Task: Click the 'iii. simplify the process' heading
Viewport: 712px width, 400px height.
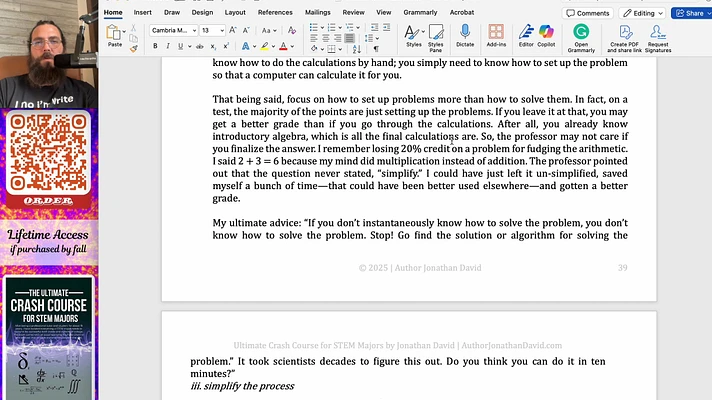Action: click(x=242, y=386)
